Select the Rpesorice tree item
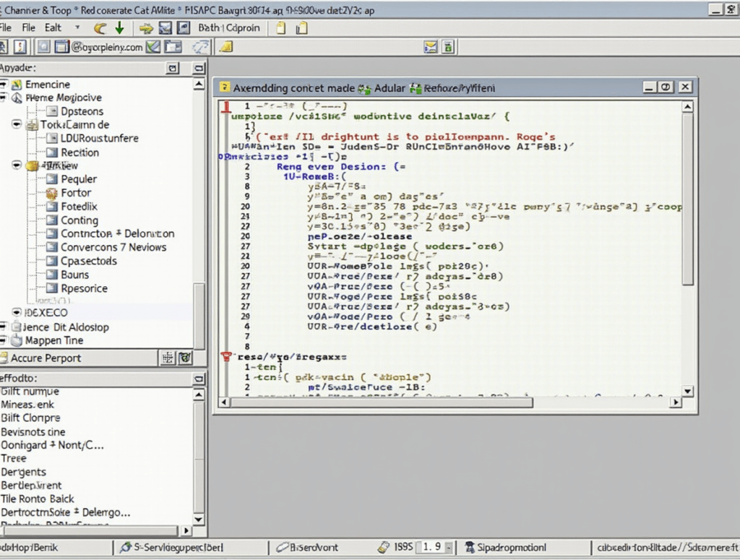This screenshot has width=740, height=560. [84, 288]
